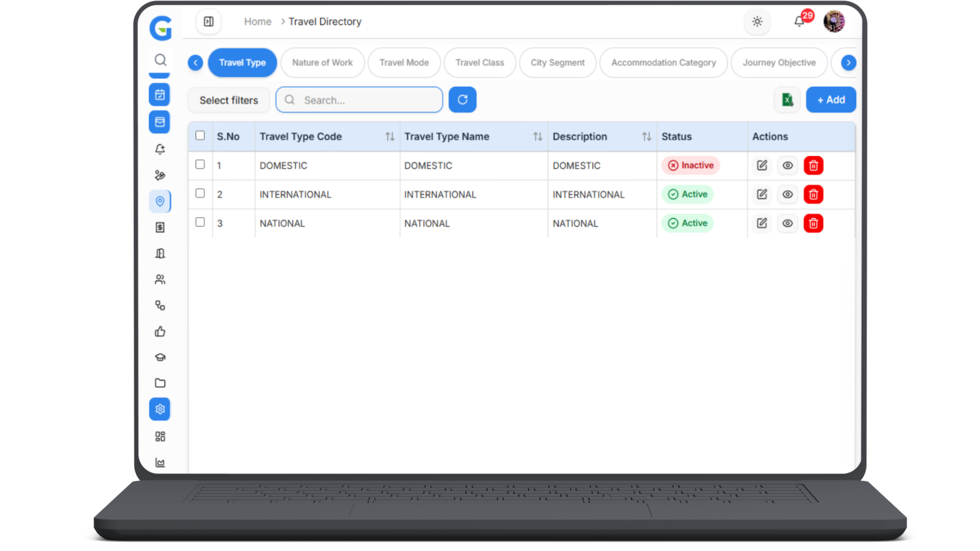Screen dimensions: 980x551
Task: Edit the INTERNATIONAL row with pencil icon
Action: [x=762, y=194]
